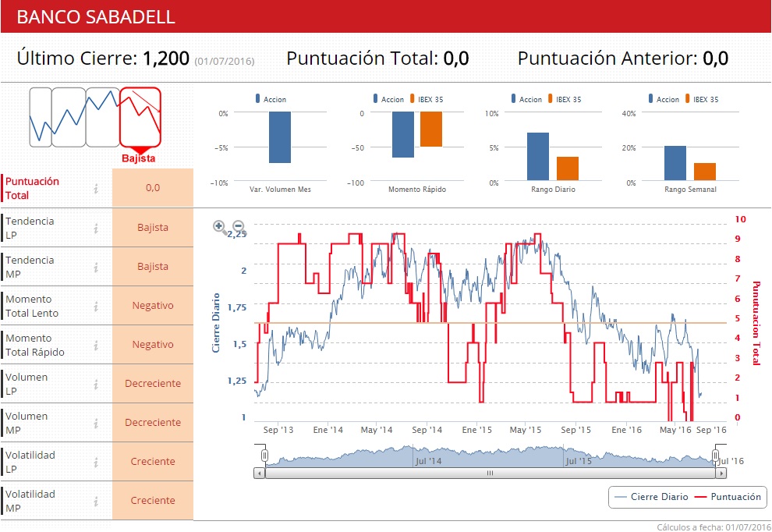Screen dimensions: 772x532
Task: Click Decreciente value for Volumen LP
Action: 153,383
